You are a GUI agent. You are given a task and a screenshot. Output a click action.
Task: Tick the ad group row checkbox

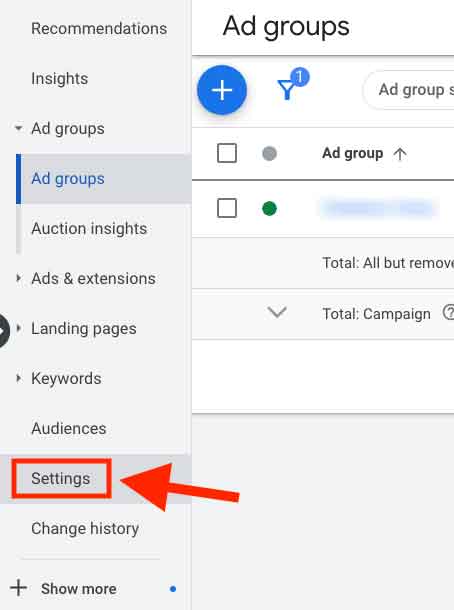(x=227, y=208)
